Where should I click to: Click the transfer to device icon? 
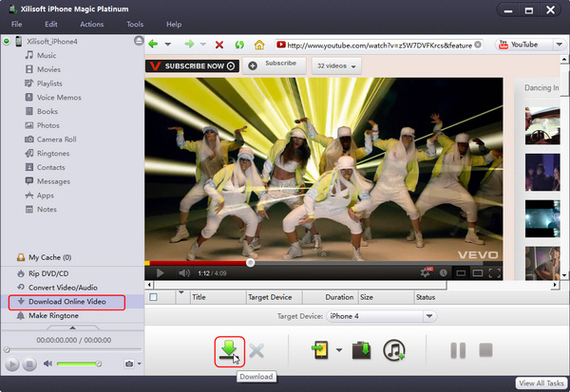[x=321, y=350]
